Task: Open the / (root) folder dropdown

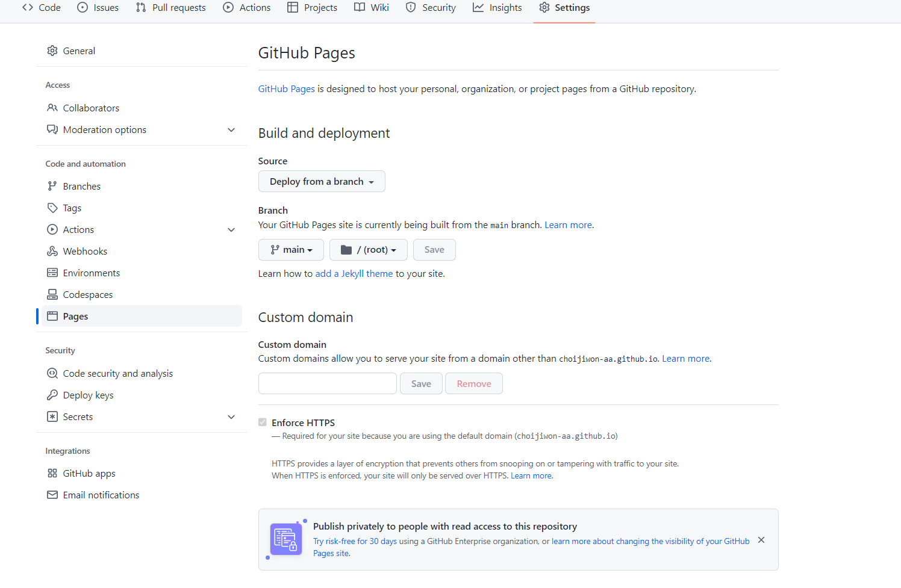Action: tap(369, 250)
